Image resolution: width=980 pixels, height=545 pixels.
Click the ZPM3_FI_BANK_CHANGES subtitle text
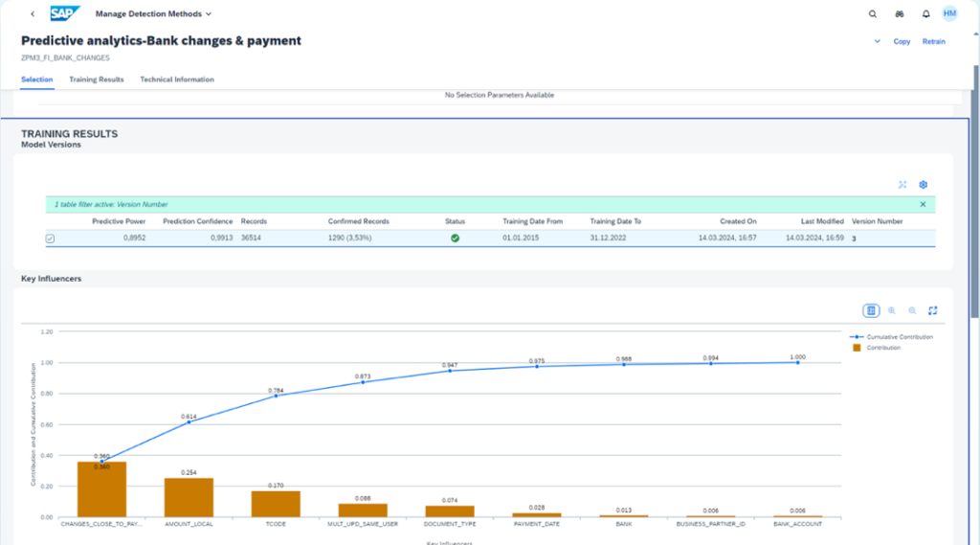click(x=65, y=57)
